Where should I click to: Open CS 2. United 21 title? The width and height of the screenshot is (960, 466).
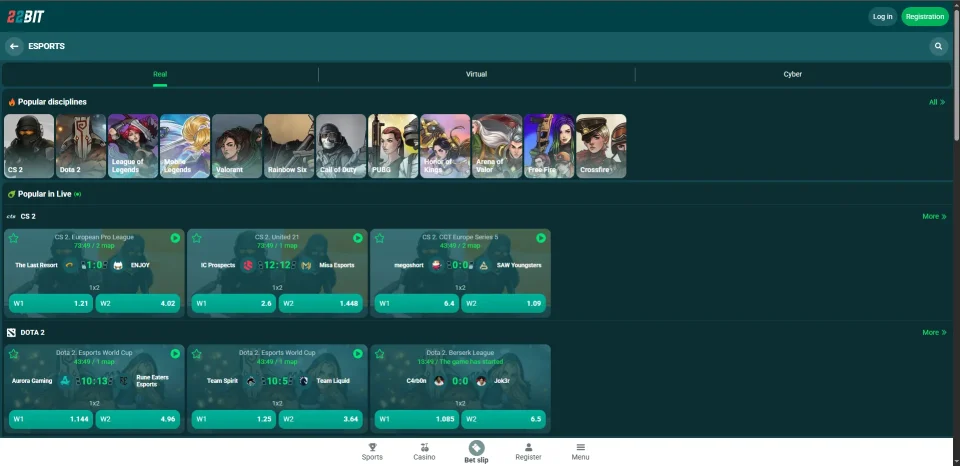pos(277,237)
